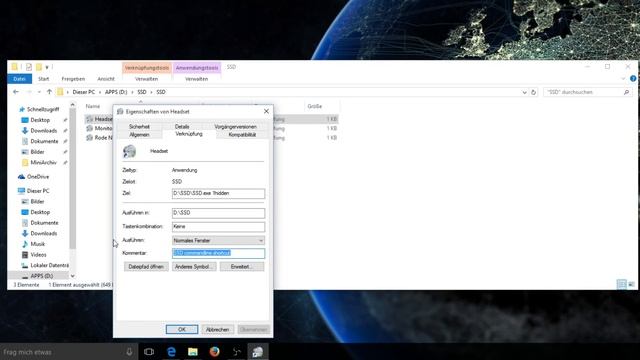Click the Dateipfad öffnen button
640x360 pixels.
click(146, 267)
